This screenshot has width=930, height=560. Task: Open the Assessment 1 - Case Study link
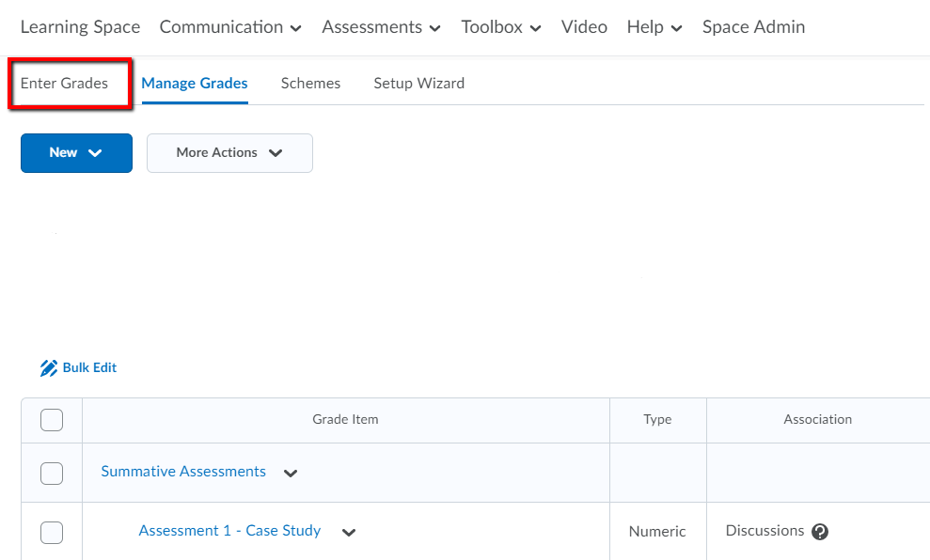(229, 531)
